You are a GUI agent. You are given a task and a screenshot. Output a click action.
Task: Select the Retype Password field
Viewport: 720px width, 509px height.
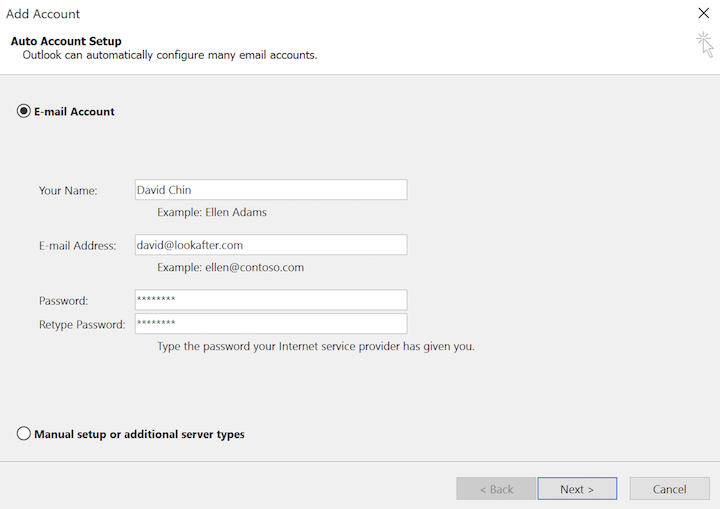270,324
